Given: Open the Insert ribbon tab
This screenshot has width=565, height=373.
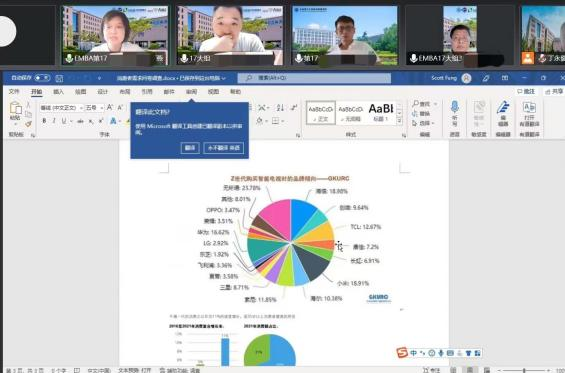Looking at the screenshot, I should [x=58, y=92].
